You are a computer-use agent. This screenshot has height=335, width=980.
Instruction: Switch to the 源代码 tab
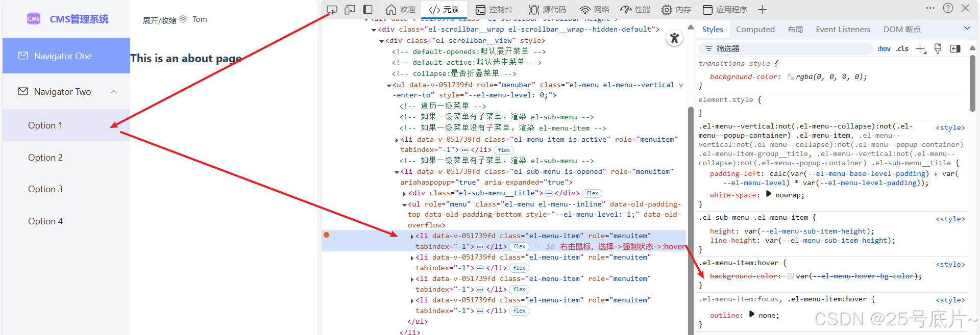coord(547,10)
